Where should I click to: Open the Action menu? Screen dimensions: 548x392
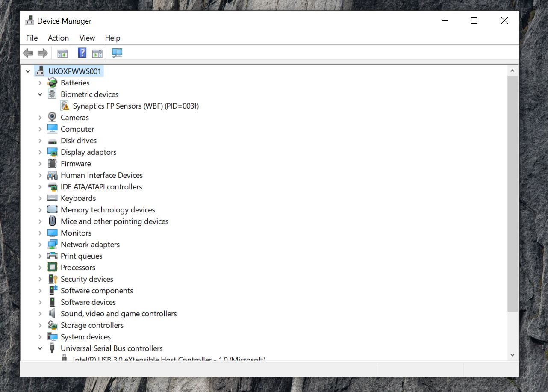(58, 38)
